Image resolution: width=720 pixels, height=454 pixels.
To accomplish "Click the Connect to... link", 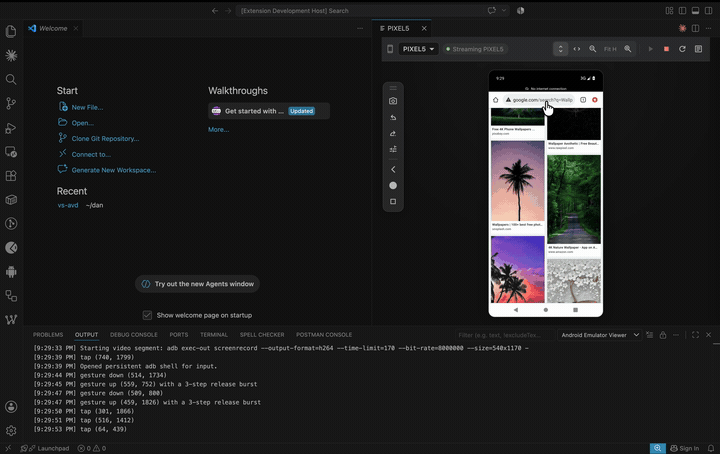I will pyautogui.click(x=91, y=155).
